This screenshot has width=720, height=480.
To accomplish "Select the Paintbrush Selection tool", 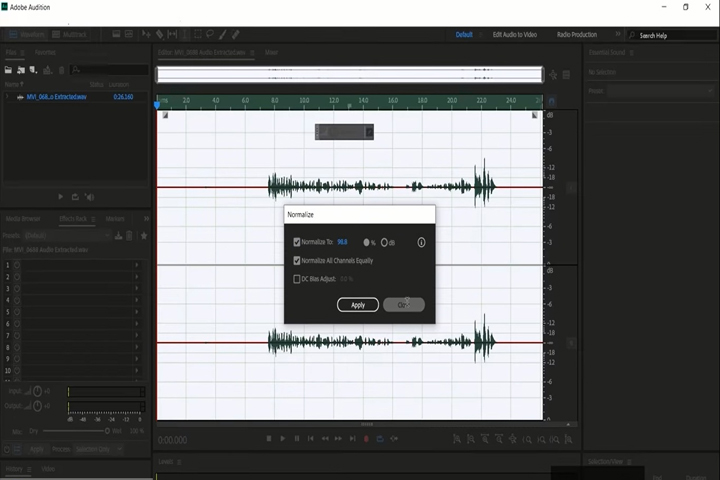I will click(x=223, y=34).
